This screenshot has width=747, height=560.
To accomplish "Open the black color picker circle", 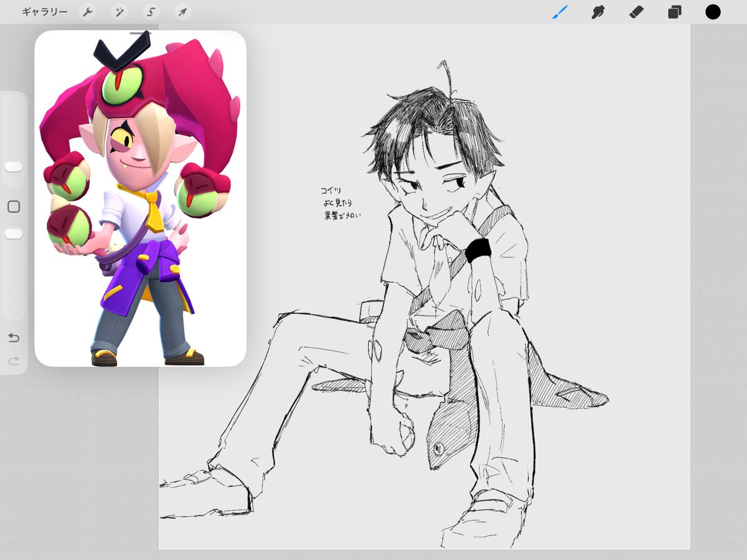I will (713, 12).
